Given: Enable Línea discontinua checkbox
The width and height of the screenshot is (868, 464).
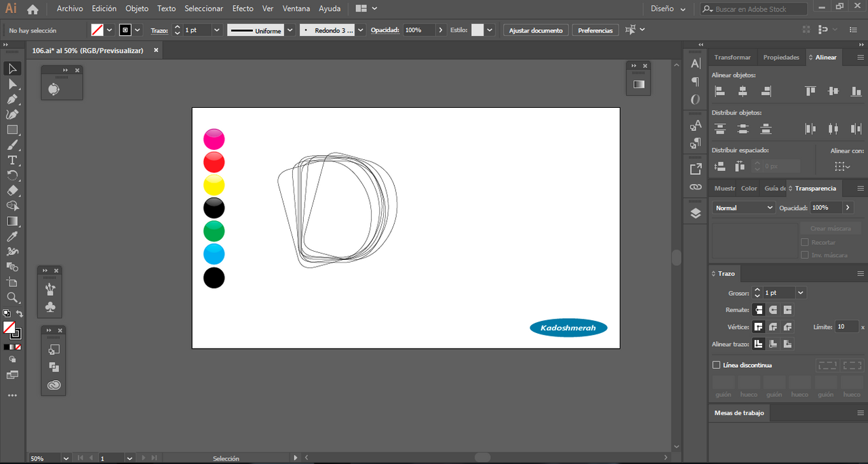Looking at the screenshot, I should coord(716,365).
